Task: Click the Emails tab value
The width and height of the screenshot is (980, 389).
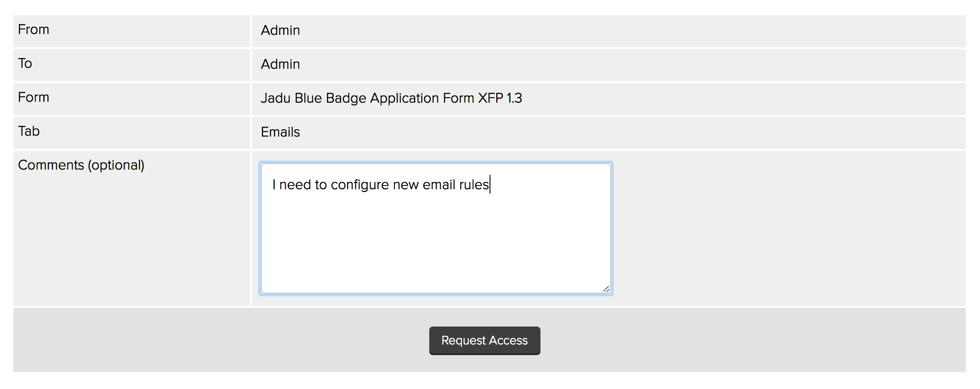Action: click(280, 132)
